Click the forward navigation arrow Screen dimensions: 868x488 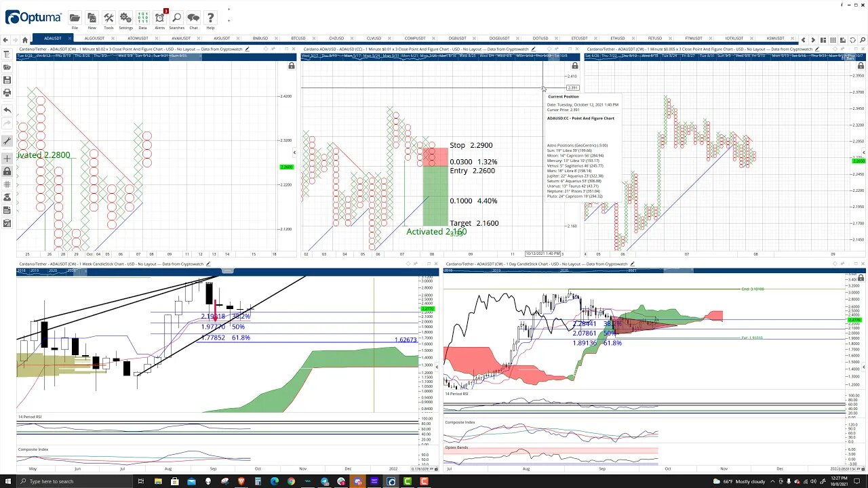tap(16, 40)
